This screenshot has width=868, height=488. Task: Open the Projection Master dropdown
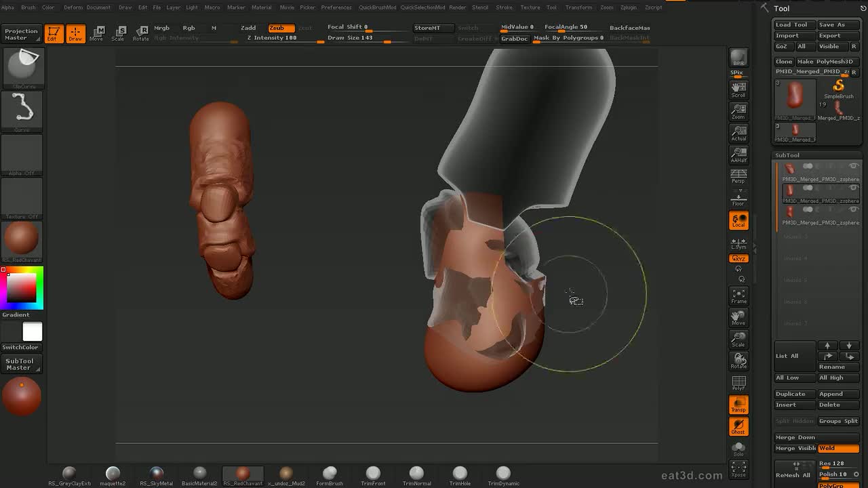[22, 34]
